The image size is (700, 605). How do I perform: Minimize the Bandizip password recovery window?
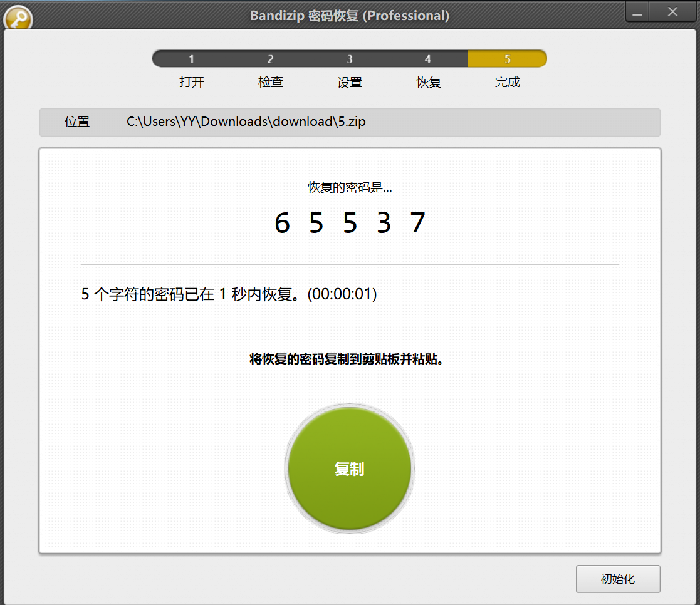coord(637,12)
